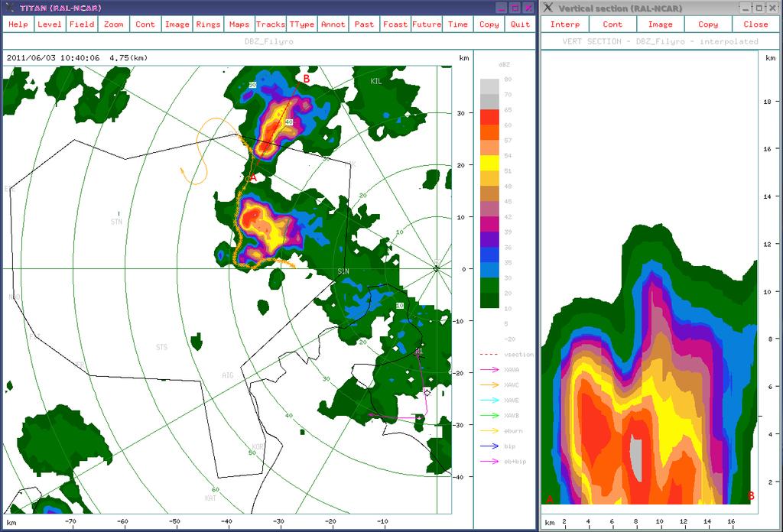This screenshot has width=783, height=532.
Task: Toggle contours with TITAN's Cont button
Action: [x=145, y=24]
